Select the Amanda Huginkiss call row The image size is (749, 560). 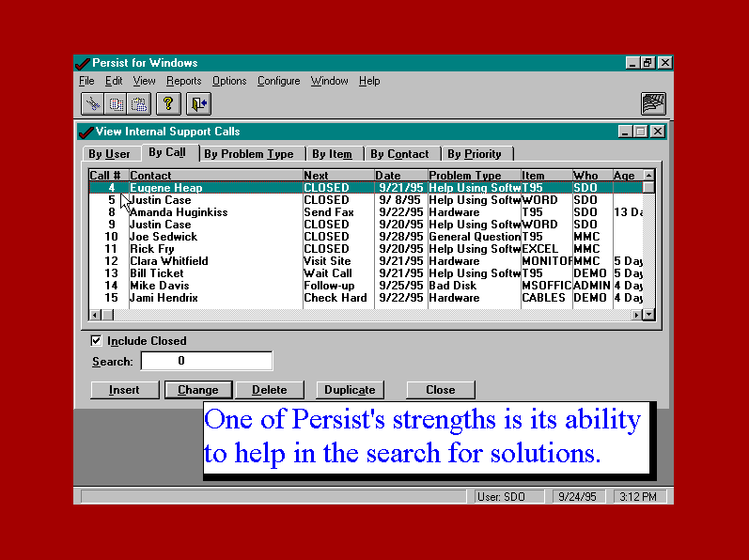point(179,212)
